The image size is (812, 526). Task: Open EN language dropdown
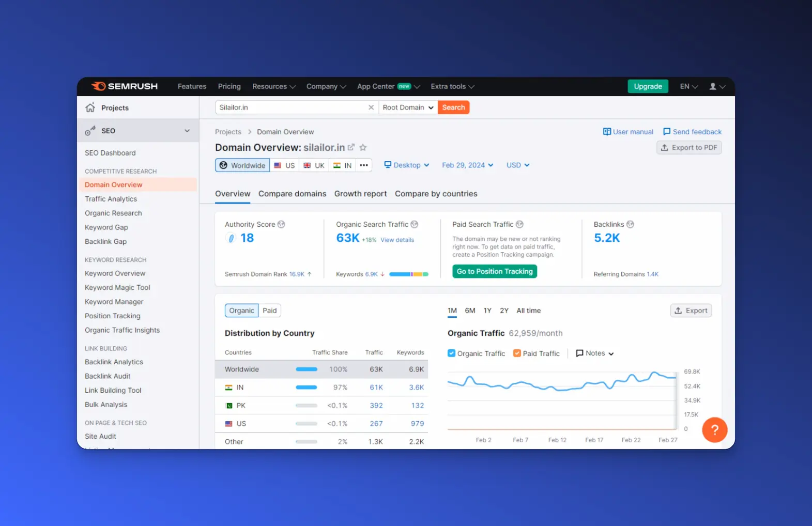[x=689, y=86]
